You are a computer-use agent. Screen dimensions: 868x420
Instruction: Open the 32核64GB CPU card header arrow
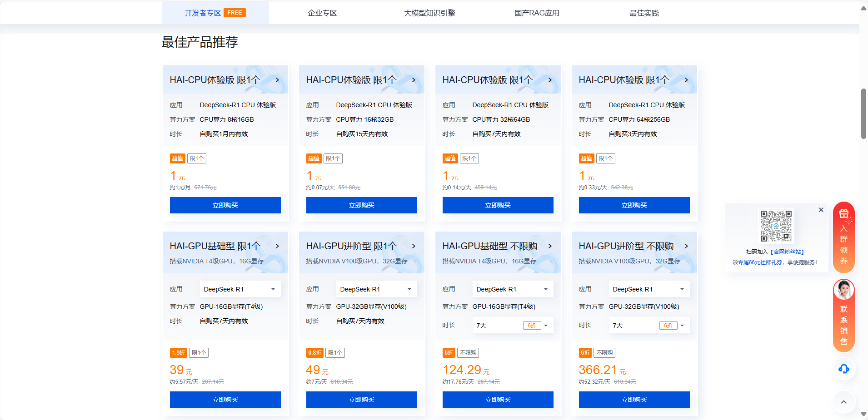tap(550, 80)
